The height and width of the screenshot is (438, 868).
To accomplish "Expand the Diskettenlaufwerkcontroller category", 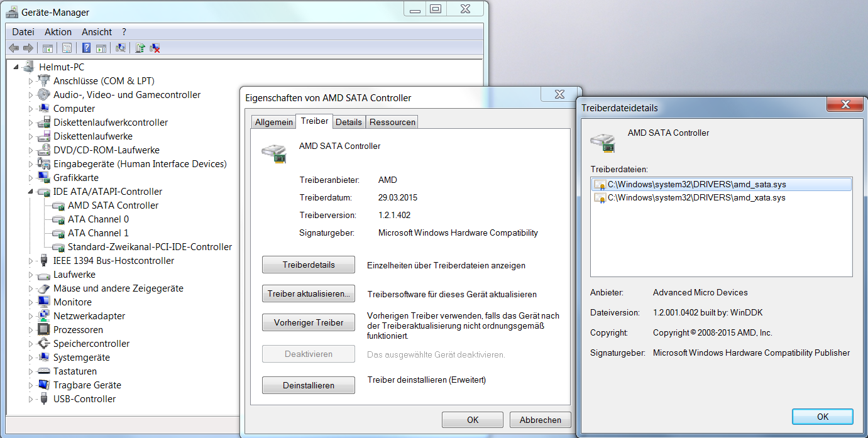I will point(30,122).
